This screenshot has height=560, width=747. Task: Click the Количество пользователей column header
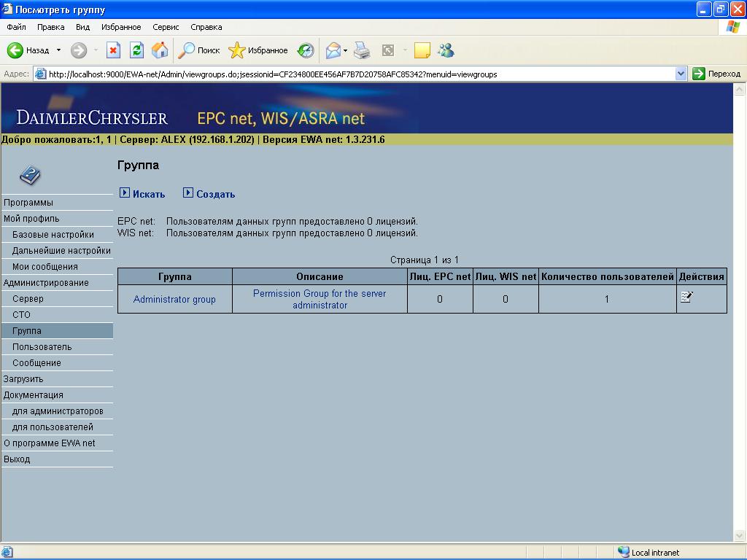608,276
